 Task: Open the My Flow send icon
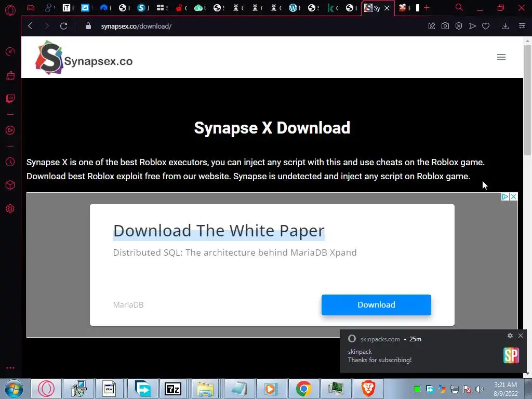(472, 26)
